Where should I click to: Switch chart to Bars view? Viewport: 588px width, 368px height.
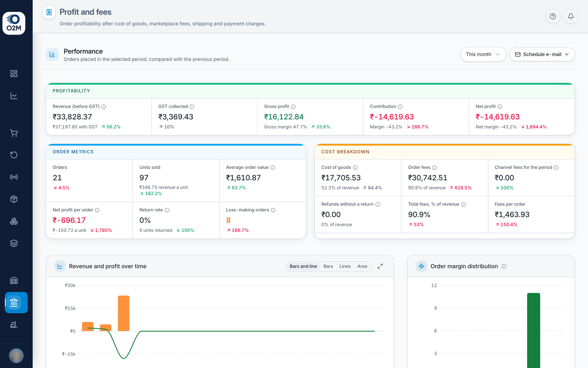coord(328,266)
